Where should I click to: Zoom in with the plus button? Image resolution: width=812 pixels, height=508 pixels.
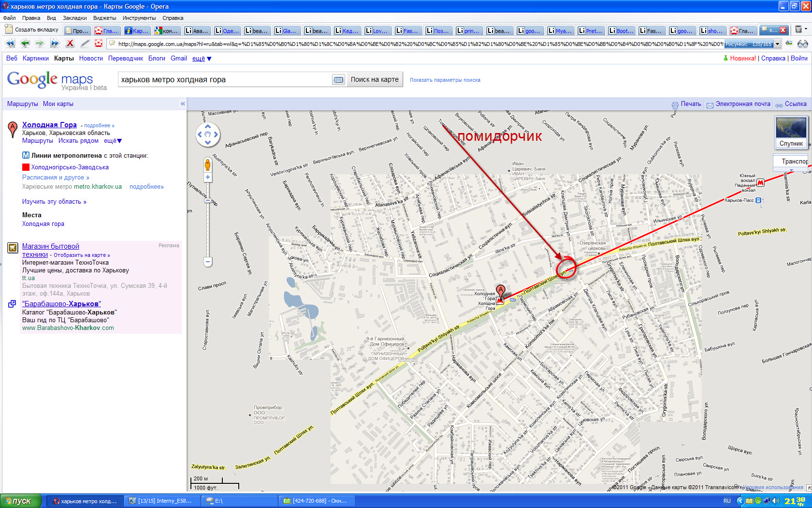point(207,178)
